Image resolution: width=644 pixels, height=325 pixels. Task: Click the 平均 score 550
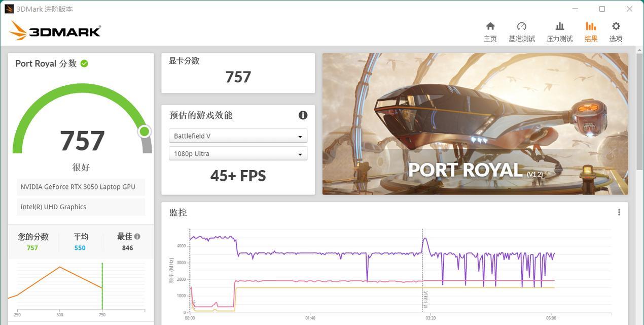point(80,248)
